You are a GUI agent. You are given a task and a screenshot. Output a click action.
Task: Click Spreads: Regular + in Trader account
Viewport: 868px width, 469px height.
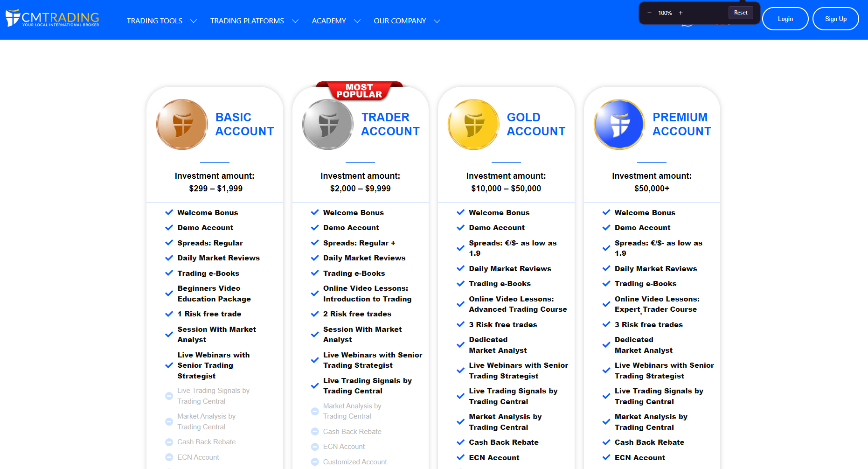[359, 243]
